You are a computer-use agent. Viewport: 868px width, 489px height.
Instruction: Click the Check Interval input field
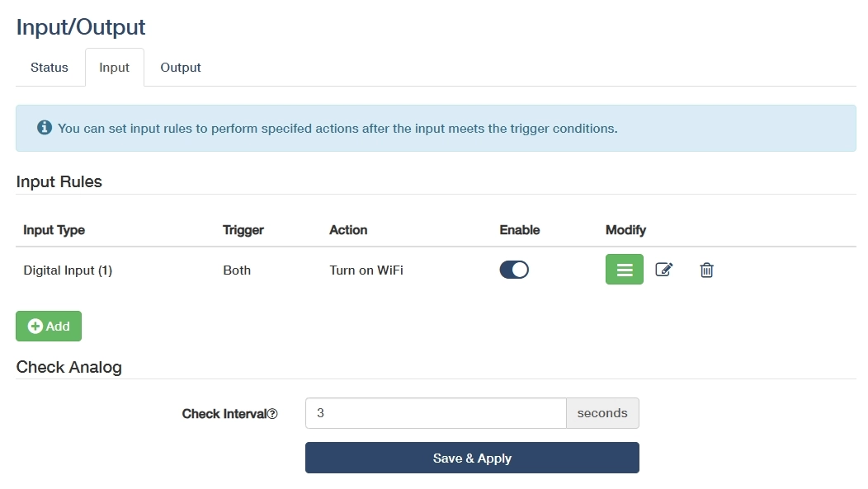tap(435, 413)
